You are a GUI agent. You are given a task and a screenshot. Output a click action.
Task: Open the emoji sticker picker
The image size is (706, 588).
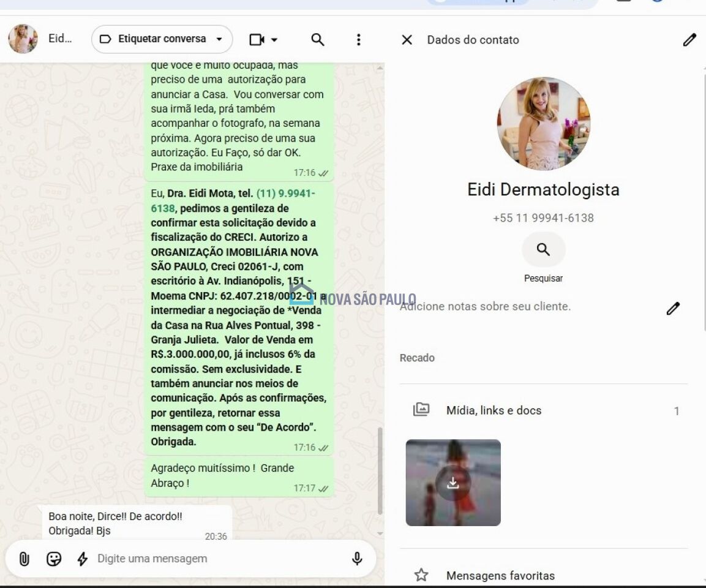(x=54, y=559)
